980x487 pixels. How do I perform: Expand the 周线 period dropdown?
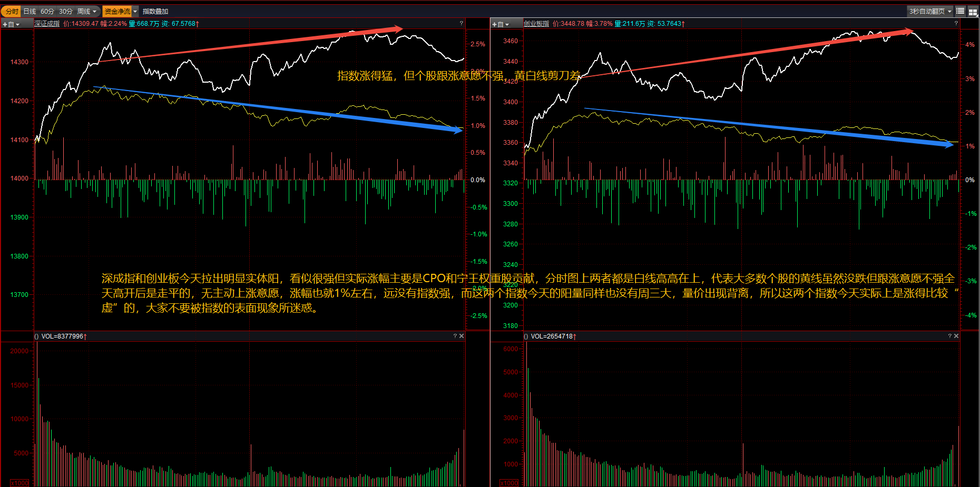coord(87,11)
